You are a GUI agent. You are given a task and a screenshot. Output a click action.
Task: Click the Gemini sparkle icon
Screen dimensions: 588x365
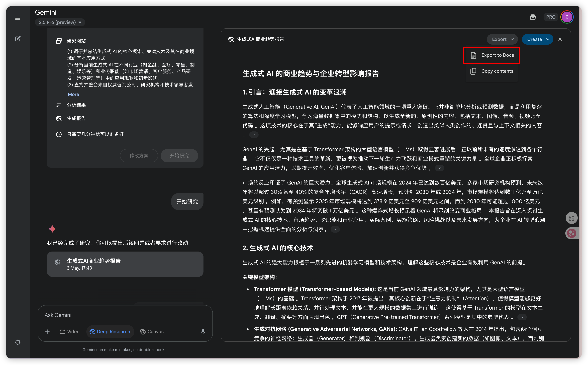52,229
